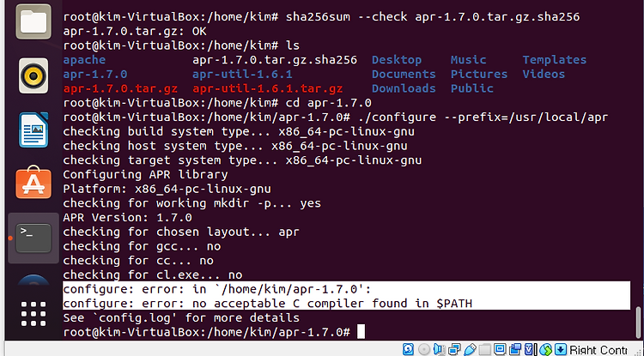Click the 'Public' directory in ls output
Image resolution: width=644 pixels, height=356 pixels.
point(472,88)
